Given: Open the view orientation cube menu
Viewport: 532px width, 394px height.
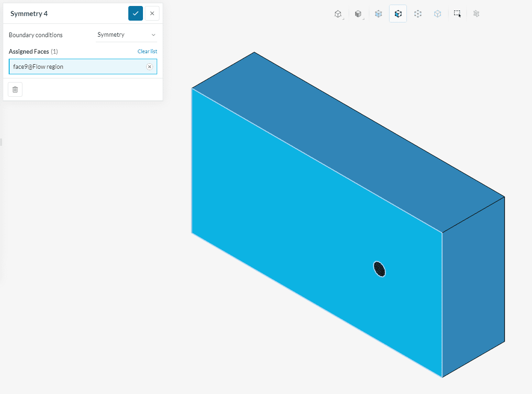Looking at the screenshot, I should [338, 14].
